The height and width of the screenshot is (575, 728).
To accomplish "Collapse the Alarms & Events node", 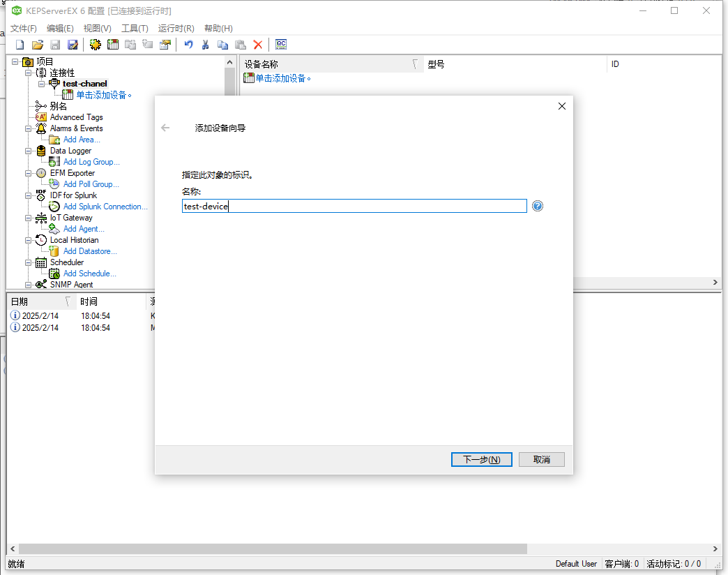I will (x=29, y=128).
